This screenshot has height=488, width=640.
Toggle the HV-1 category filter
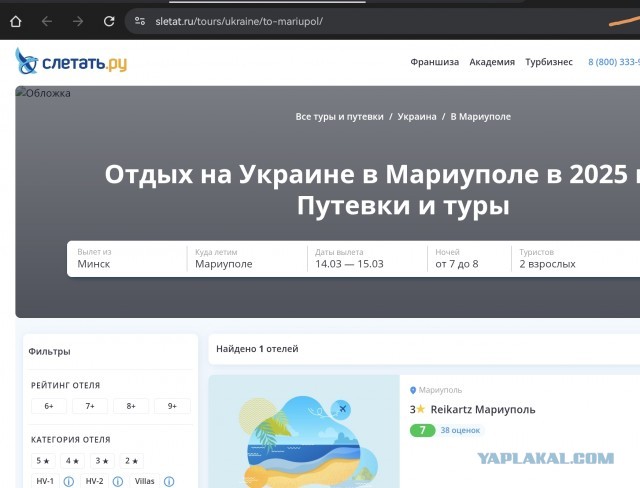point(45,481)
